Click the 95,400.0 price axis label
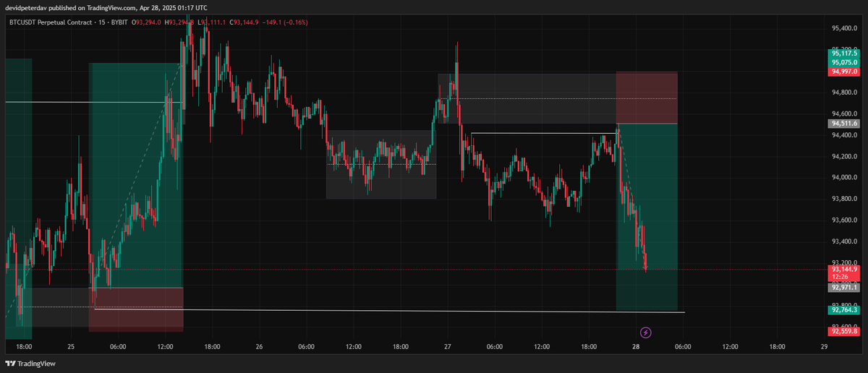The height and width of the screenshot is (373, 868). point(844,29)
